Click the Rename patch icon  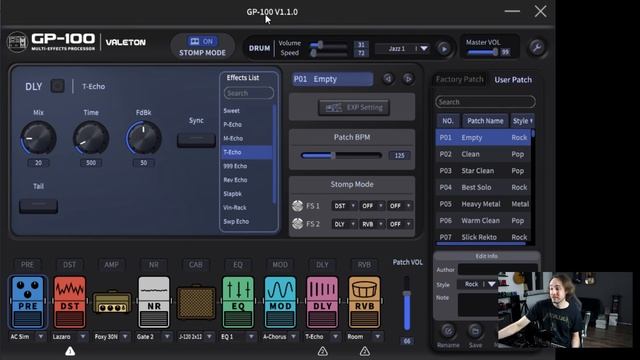[448, 331]
